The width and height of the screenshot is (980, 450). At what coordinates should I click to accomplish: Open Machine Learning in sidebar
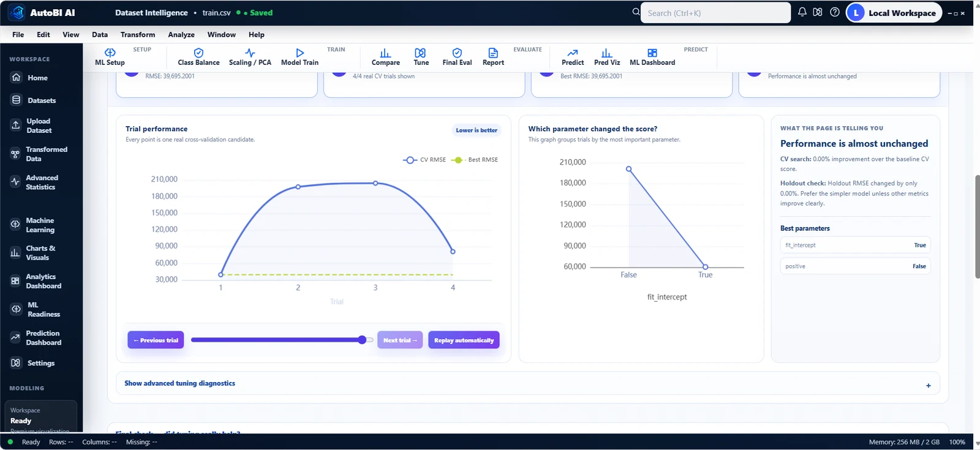pos(41,225)
